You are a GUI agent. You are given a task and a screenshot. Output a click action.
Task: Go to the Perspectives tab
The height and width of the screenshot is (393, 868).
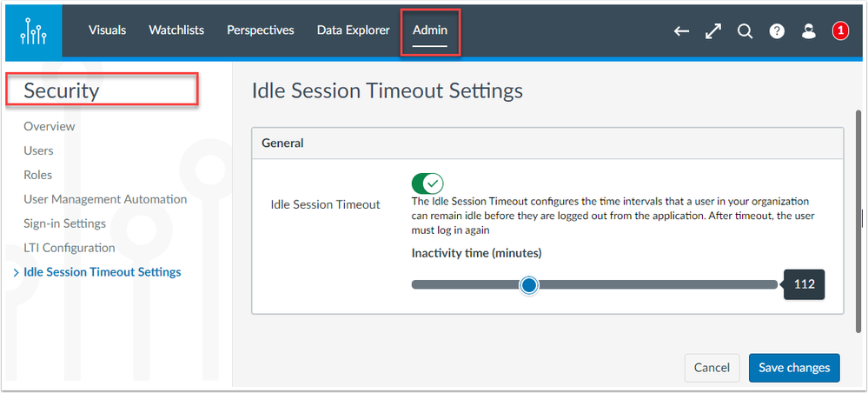pos(260,30)
